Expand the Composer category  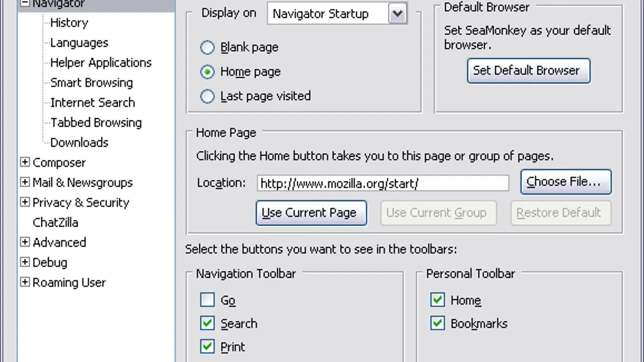(25, 162)
